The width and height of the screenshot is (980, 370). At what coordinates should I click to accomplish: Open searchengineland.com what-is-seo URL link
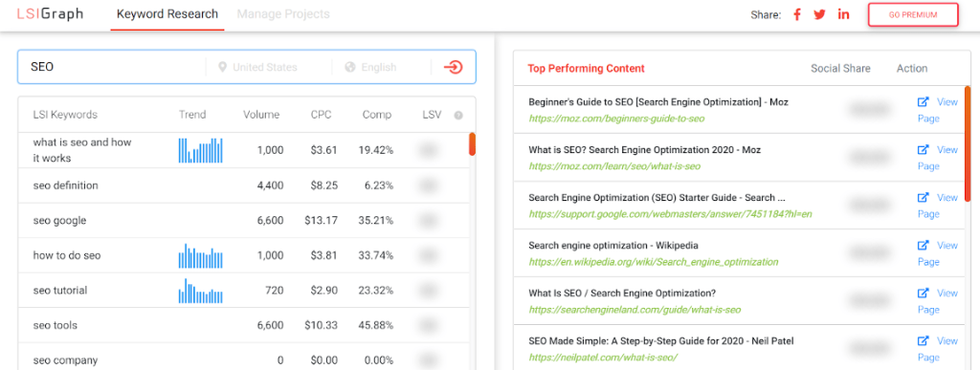coord(635,309)
